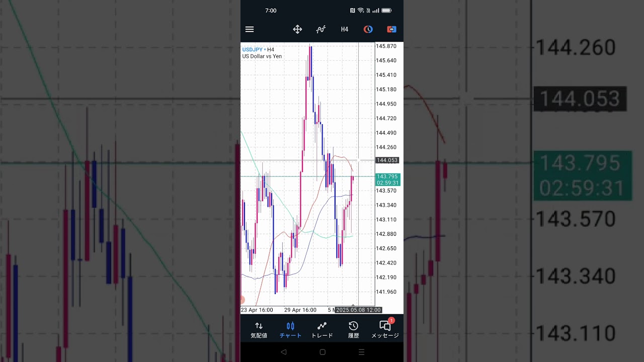Click the pink dot at chart bottom-left

tap(242, 300)
